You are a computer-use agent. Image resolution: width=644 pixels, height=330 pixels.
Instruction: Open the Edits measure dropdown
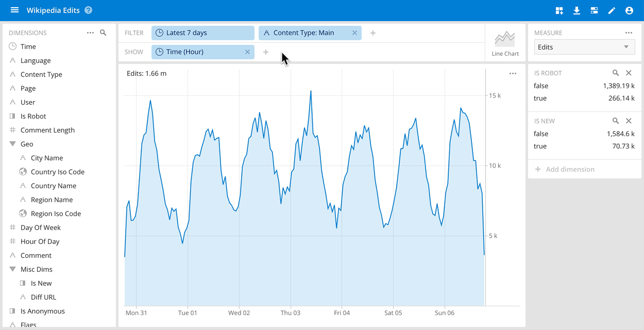(x=584, y=47)
